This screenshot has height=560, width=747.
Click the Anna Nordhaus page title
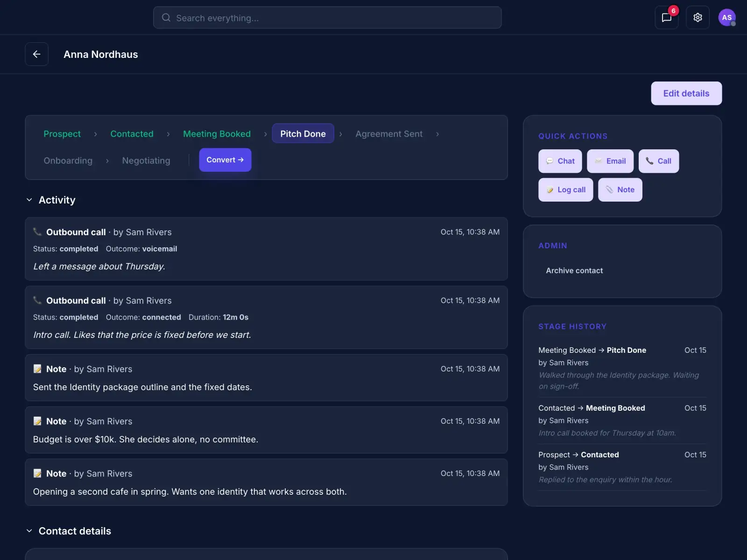(x=101, y=55)
